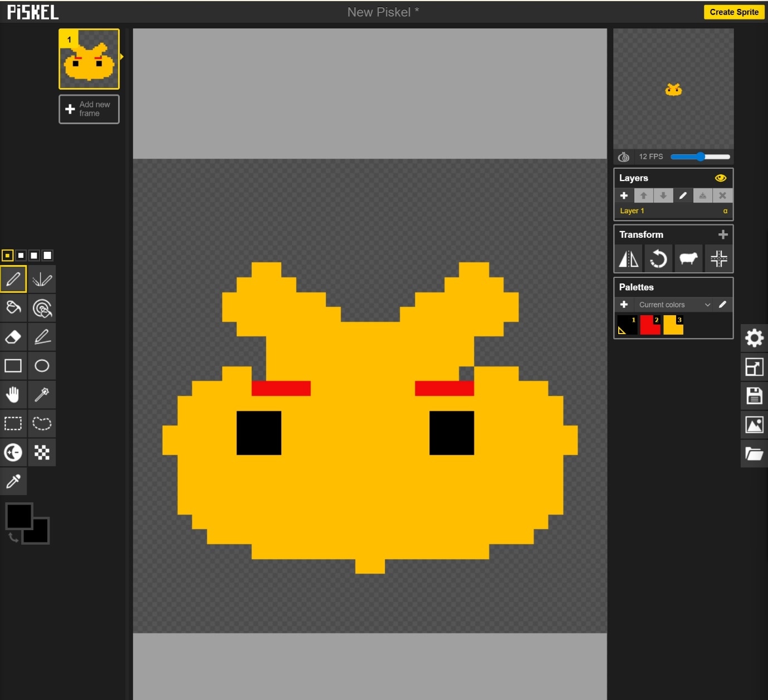
Task: Pick the red palette color swatch
Action: pos(650,325)
